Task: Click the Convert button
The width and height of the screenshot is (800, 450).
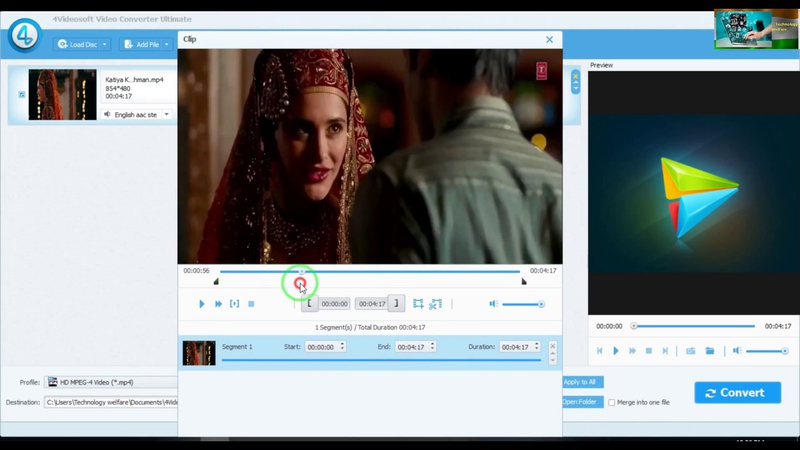Action: [737, 392]
